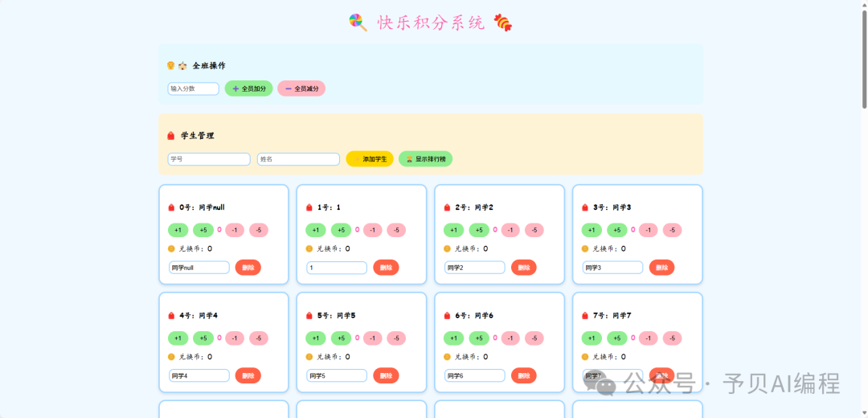Delete the 同学3 card
Screen dimensions: 868x418
[x=661, y=268]
